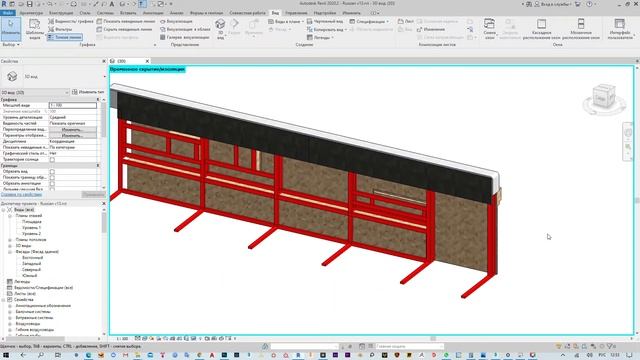Switch to the Управление ribbon tab

coord(296,13)
